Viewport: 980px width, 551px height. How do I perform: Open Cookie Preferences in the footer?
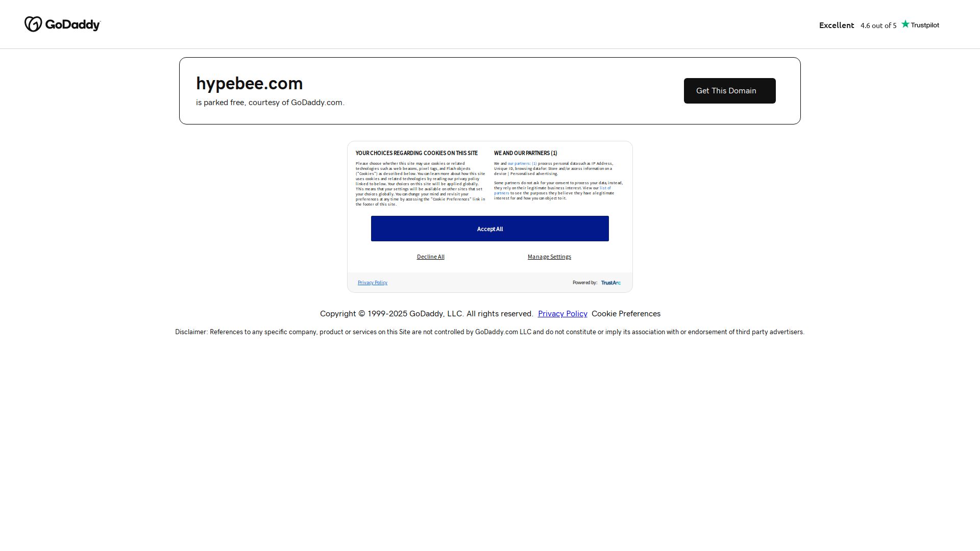click(x=626, y=314)
